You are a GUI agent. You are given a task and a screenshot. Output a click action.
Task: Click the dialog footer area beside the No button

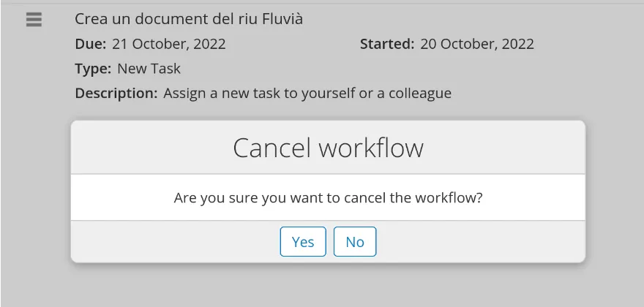(x=476, y=242)
